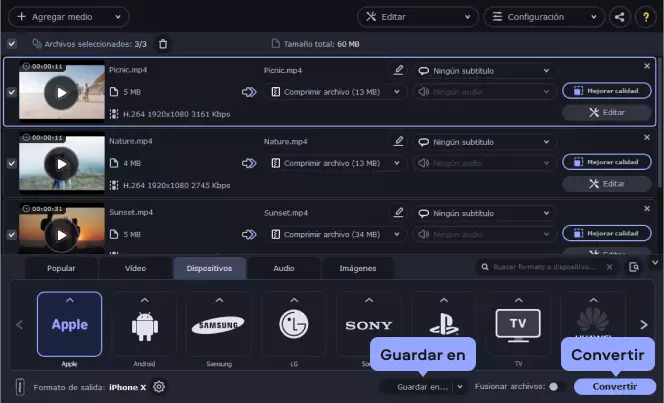Viewport: 664px width, 403px height.
Task: Click Mejorar calidad for Picnic.mp4
Action: coord(607,91)
